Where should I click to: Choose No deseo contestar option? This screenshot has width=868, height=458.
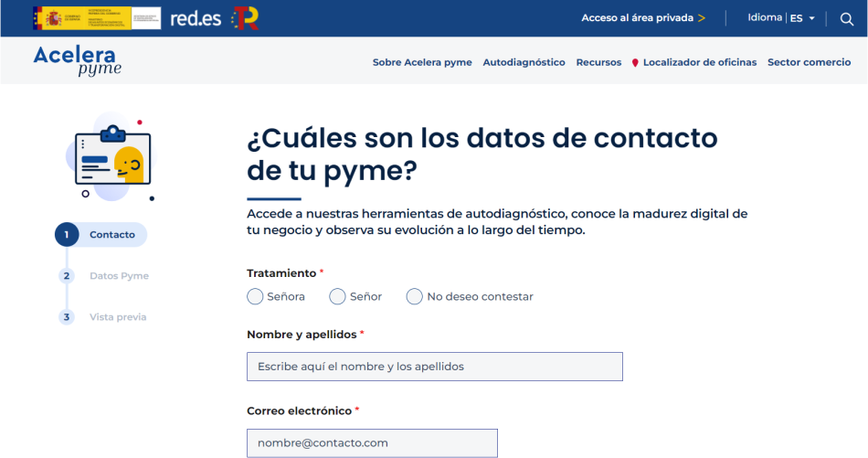(x=415, y=296)
